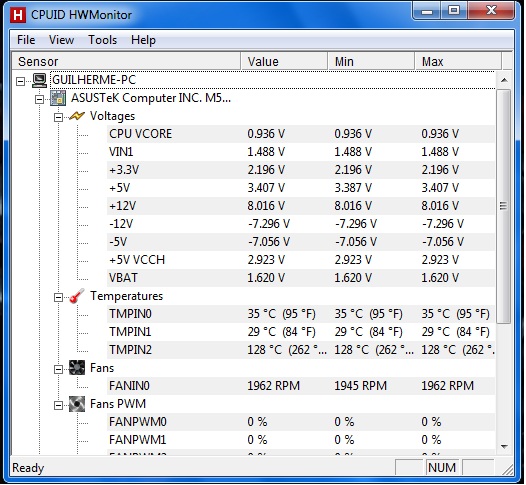Select the VIN1 sensor row
This screenshot has height=485, width=526.
[x=301, y=152]
